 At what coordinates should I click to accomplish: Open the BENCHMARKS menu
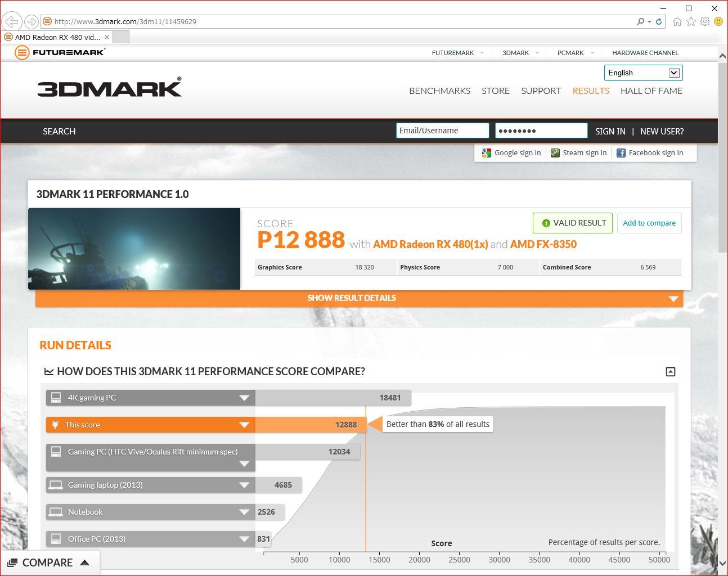pos(439,91)
